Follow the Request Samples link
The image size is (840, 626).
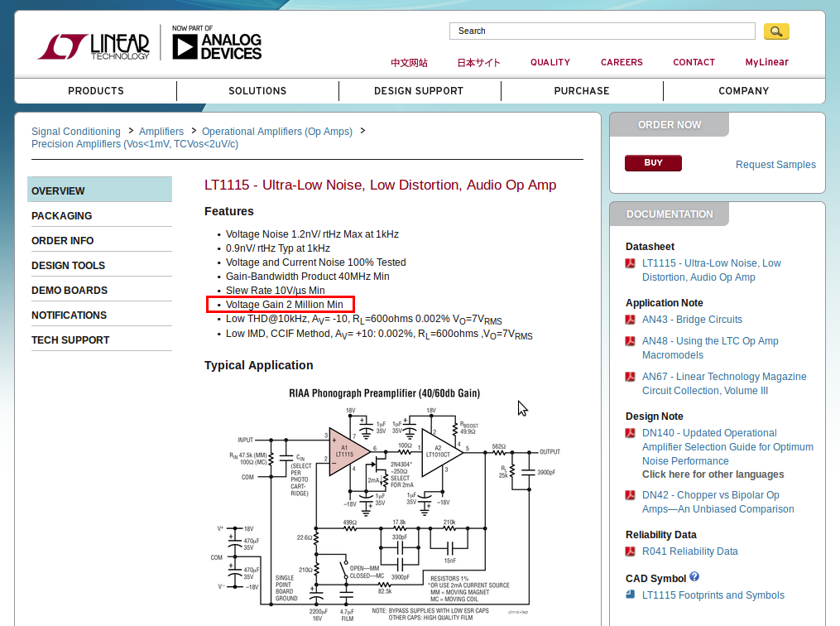(x=775, y=165)
